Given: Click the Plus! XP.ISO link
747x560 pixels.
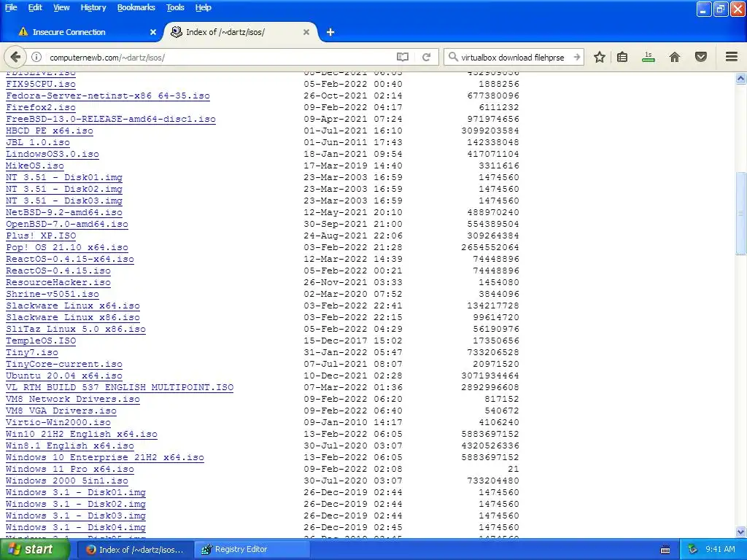Looking at the screenshot, I should (41, 236).
